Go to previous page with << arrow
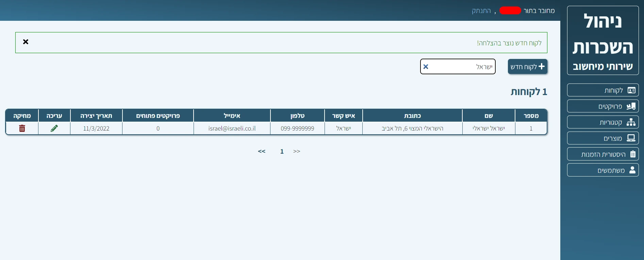The image size is (644, 260). 261,151
